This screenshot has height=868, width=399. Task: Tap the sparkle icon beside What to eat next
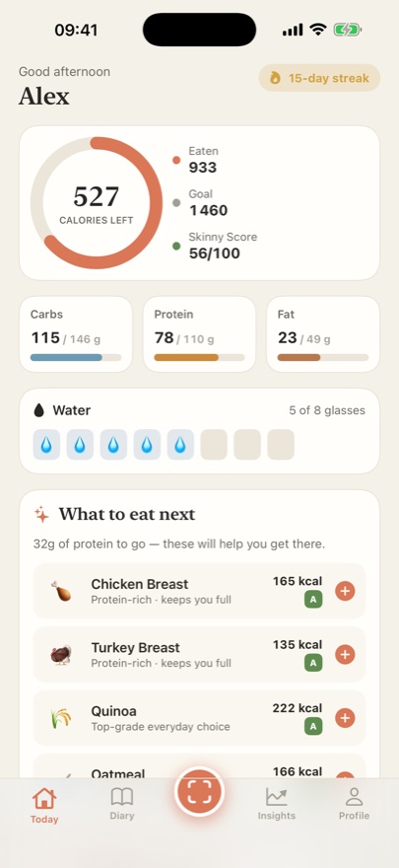pos(41,515)
